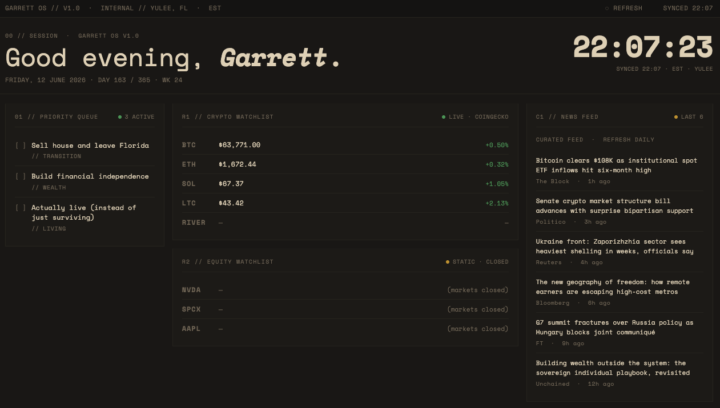Click the large 22:07:23 clock display
Image resolution: width=720 pixels, height=408 pixels.
pyautogui.click(x=643, y=47)
